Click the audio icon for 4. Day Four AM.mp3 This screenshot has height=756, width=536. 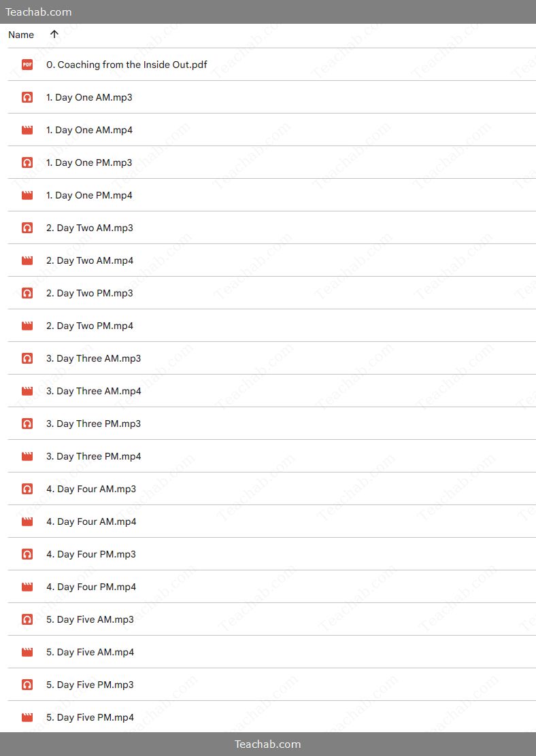coord(27,489)
